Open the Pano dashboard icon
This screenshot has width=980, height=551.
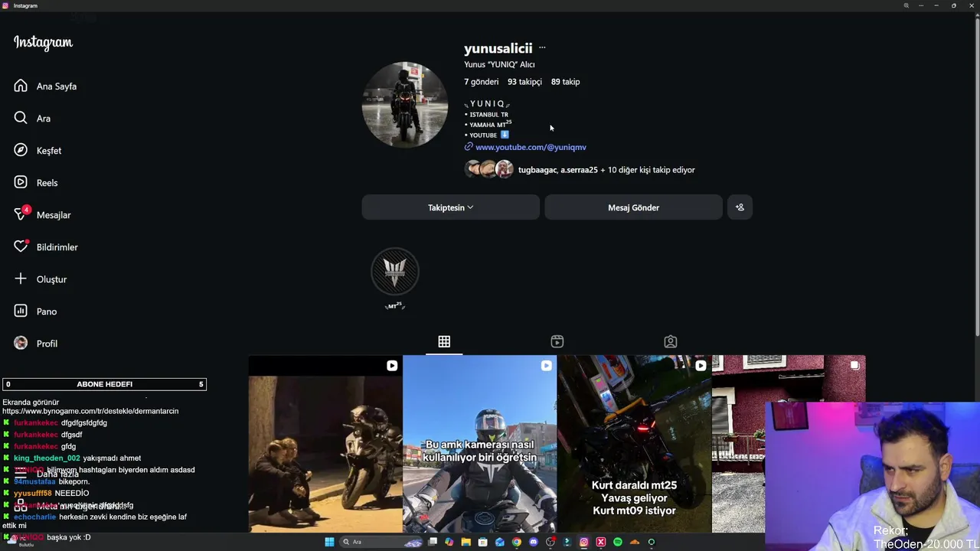[21, 311]
